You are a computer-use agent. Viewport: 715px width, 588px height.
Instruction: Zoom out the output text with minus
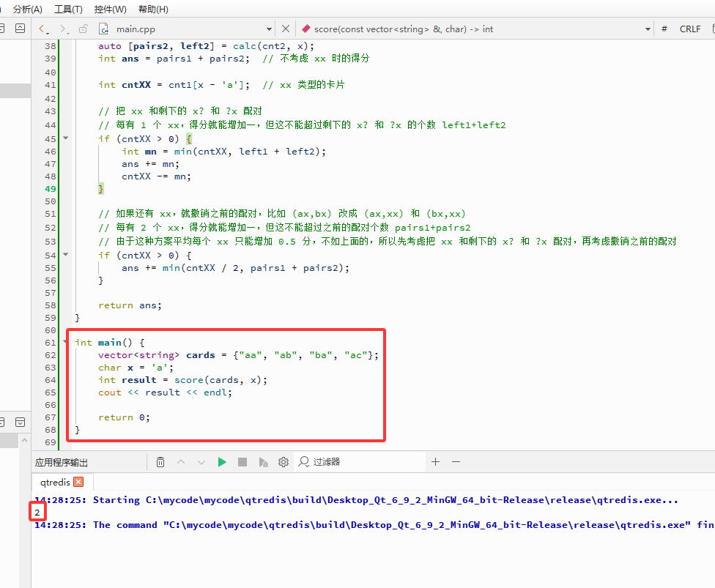tap(456, 462)
